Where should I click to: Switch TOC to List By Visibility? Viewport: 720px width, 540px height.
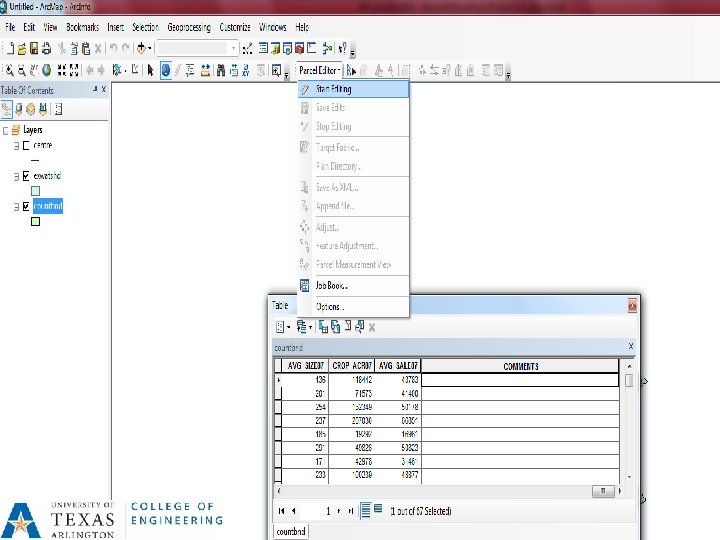[31, 109]
